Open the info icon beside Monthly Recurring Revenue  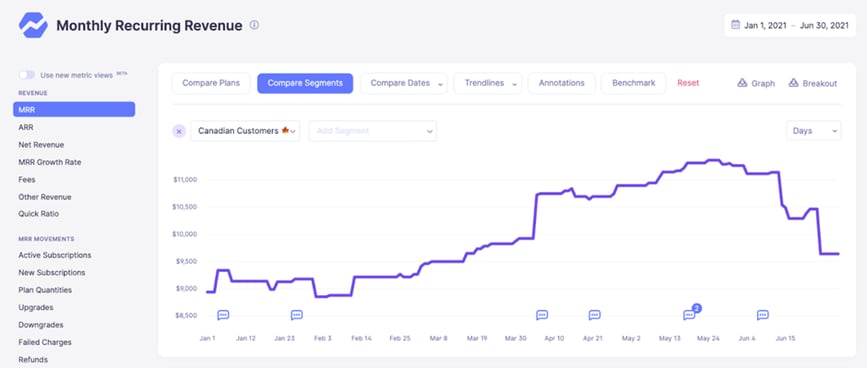pos(254,25)
